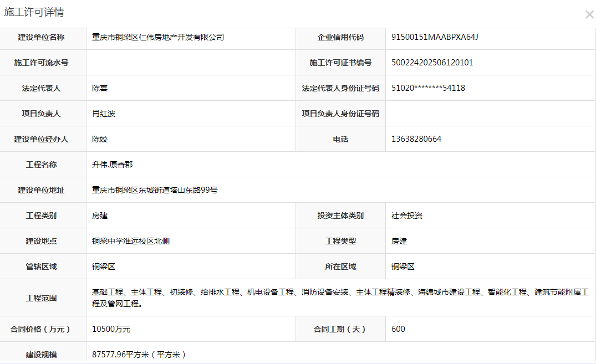Image resolution: width=596 pixels, height=364 pixels.
Task: Click credit code 91500151MAABPXA64J
Action: (435, 37)
